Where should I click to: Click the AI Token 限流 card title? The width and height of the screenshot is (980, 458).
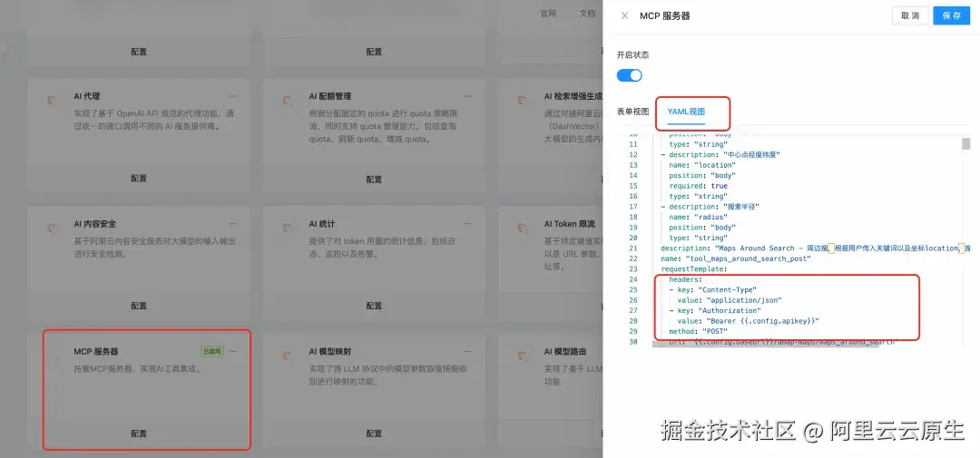(569, 224)
